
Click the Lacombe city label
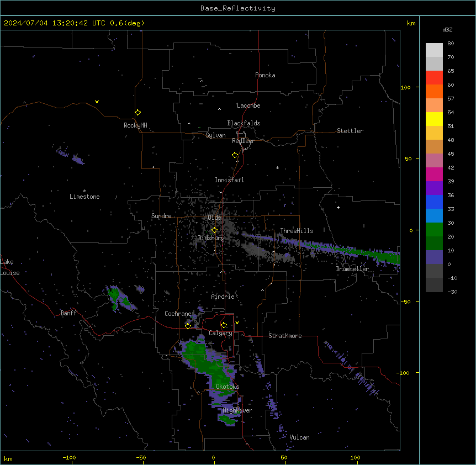coord(248,105)
